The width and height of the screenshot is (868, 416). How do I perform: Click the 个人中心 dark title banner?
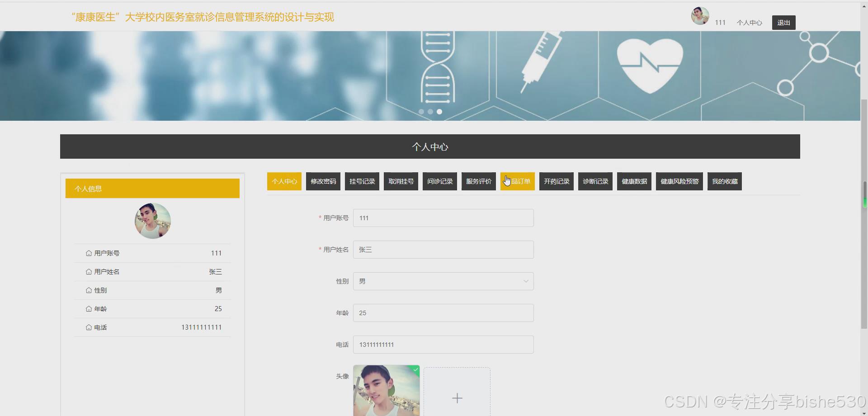[430, 147]
